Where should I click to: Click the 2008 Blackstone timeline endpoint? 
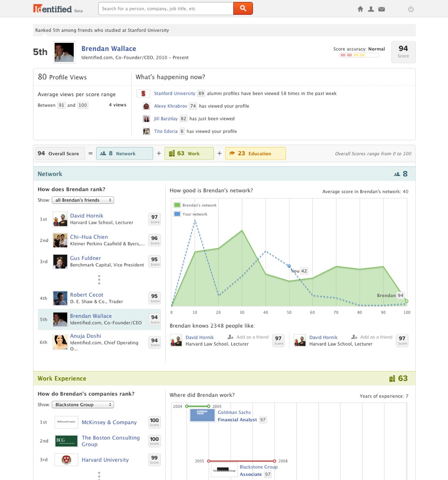tap(274, 461)
